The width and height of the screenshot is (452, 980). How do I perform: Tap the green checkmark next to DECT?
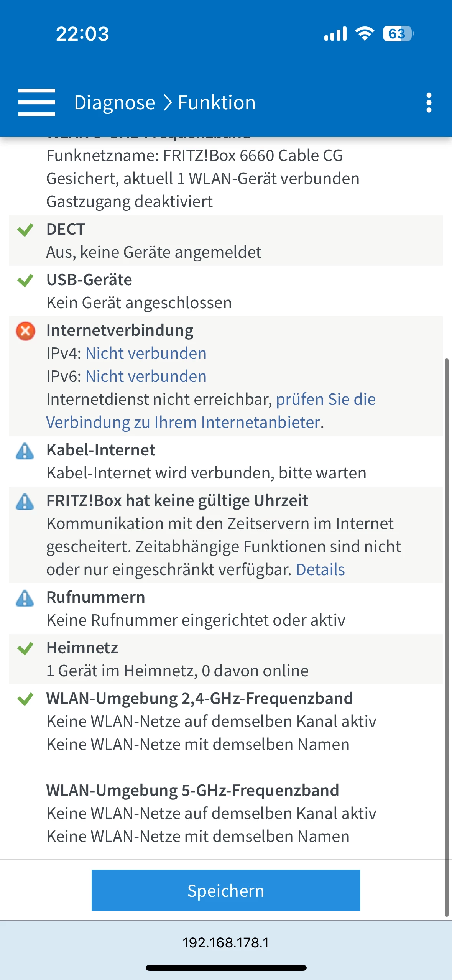pyautogui.click(x=25, y=230)
